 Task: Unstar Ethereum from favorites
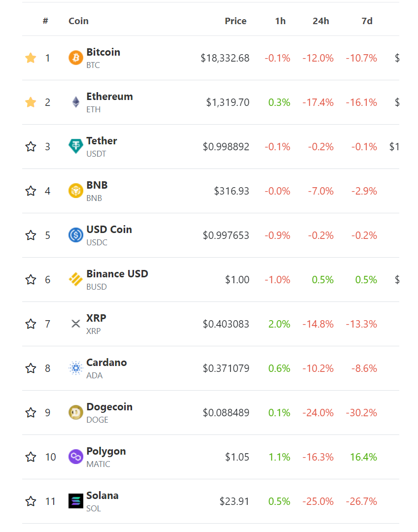(x=31, y=102)
